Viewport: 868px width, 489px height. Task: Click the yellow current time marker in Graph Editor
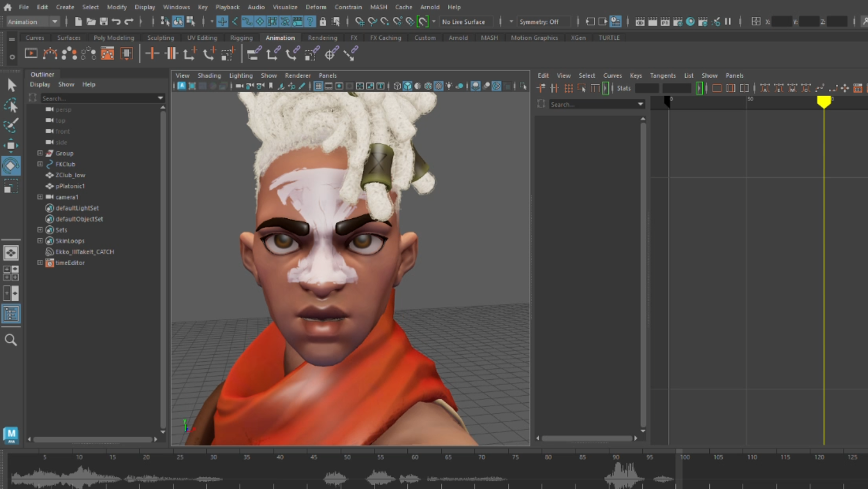(x=824, y=102)
